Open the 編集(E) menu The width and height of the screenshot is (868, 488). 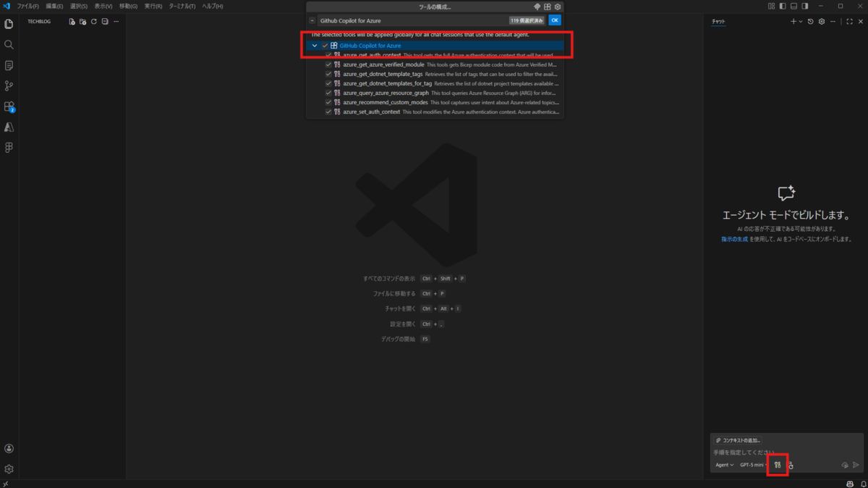pos(54,6)
